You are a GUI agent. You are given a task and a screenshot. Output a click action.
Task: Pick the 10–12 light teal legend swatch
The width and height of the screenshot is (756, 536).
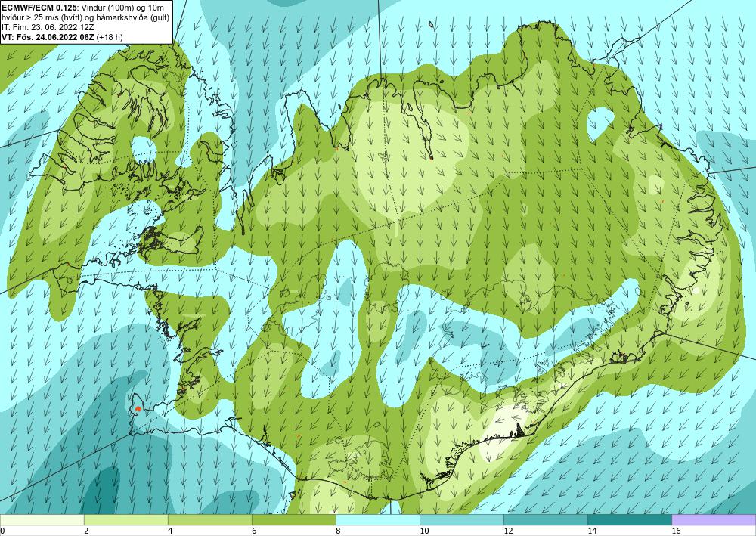pyautogui.click(x=462, y=520)
